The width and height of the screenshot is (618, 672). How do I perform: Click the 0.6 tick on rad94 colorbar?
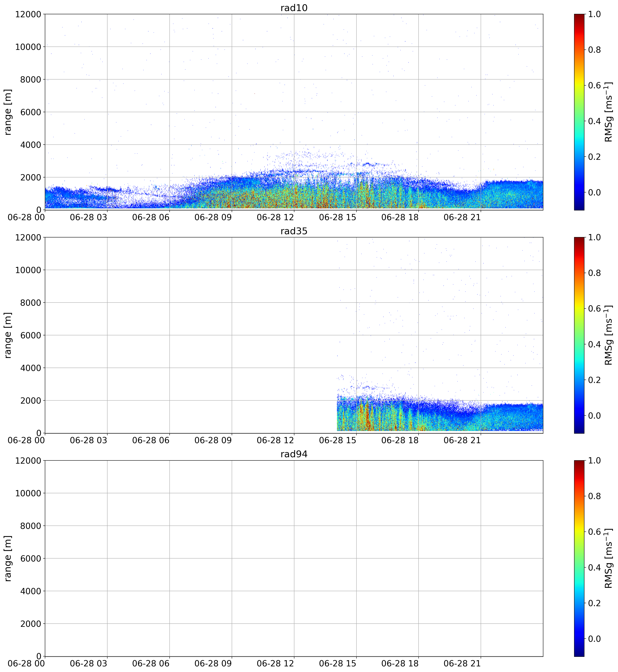[x=594, y=532]
